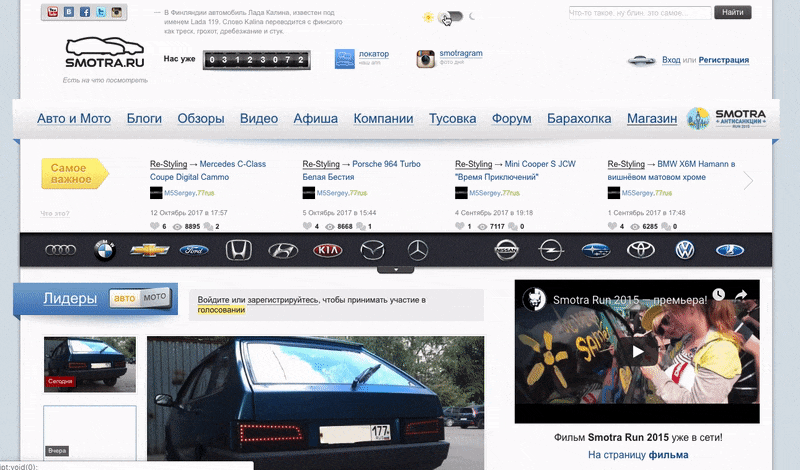Click the Что это? link

point(55,213)
